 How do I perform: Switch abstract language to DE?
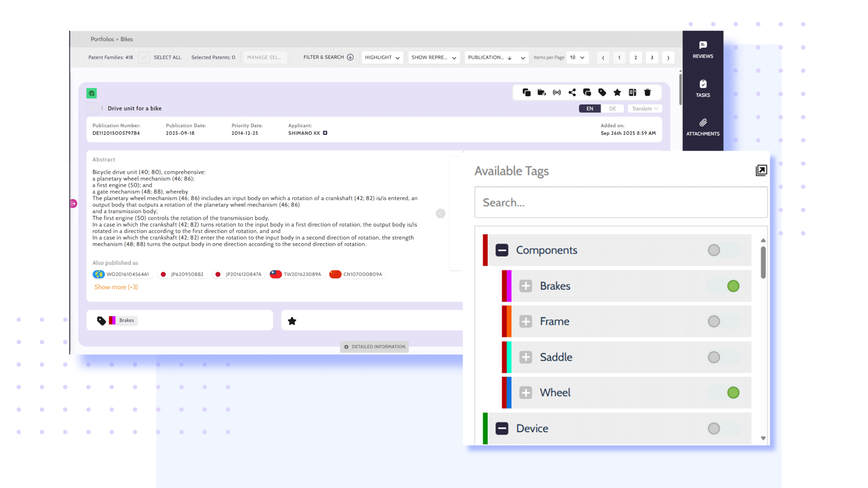point(612,108)
